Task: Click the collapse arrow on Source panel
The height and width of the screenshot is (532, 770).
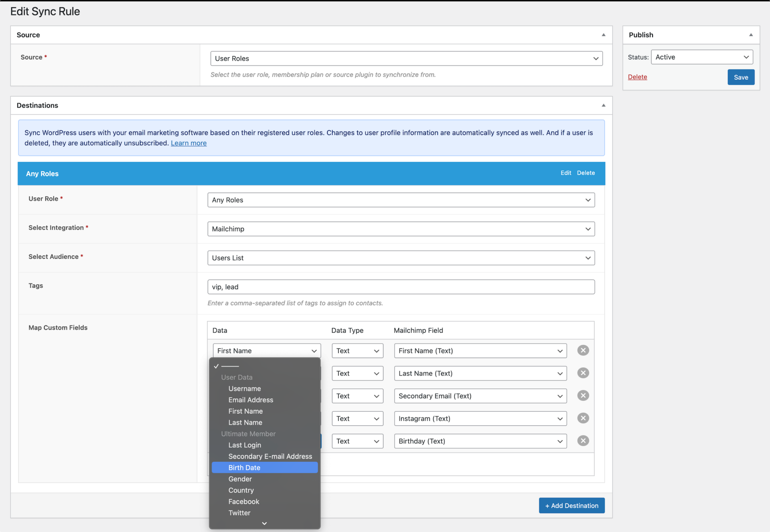Action: click(604, 34)
